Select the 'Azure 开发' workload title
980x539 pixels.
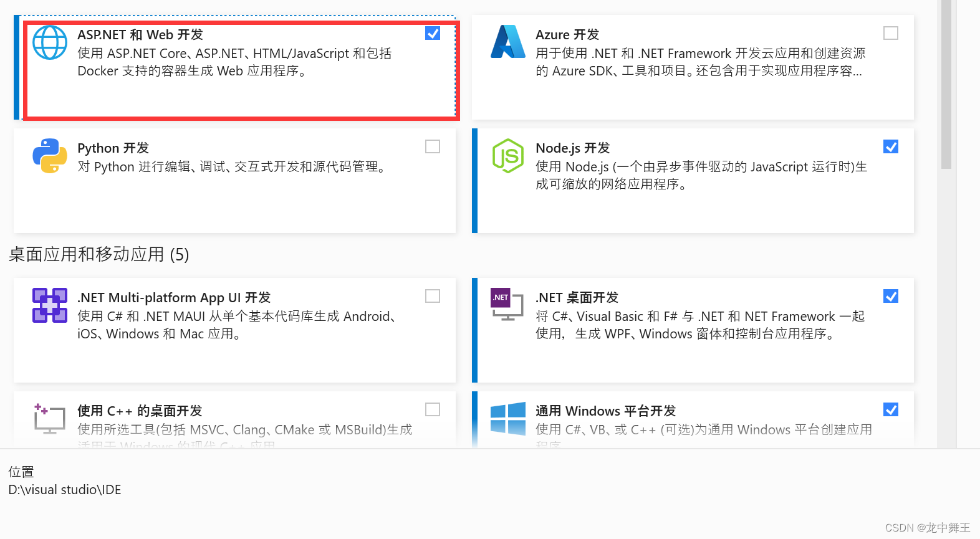[x=567, y=35]
